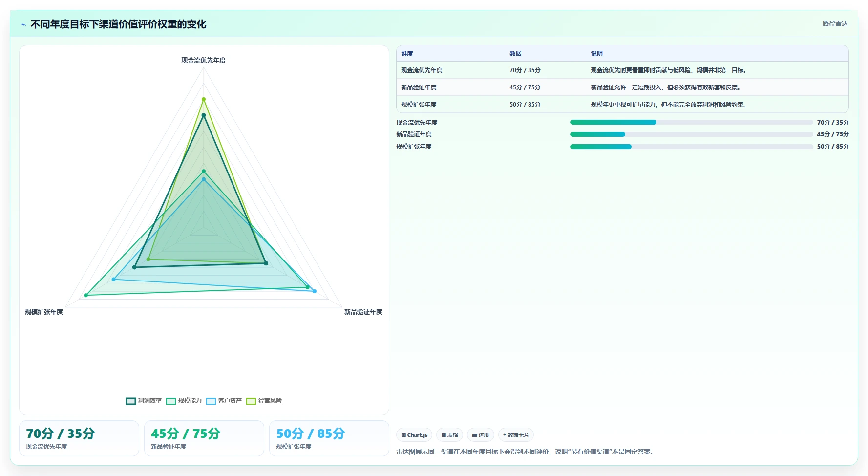Click the Chart.js tag chip
This screenshot has height=476, width=868.
(x=414, y=435)
